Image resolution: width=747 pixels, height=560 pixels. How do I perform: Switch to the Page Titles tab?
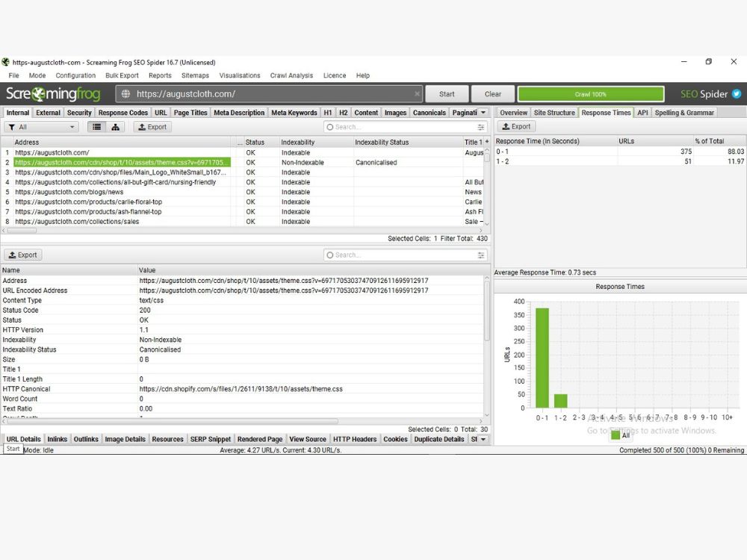[190, 113]
